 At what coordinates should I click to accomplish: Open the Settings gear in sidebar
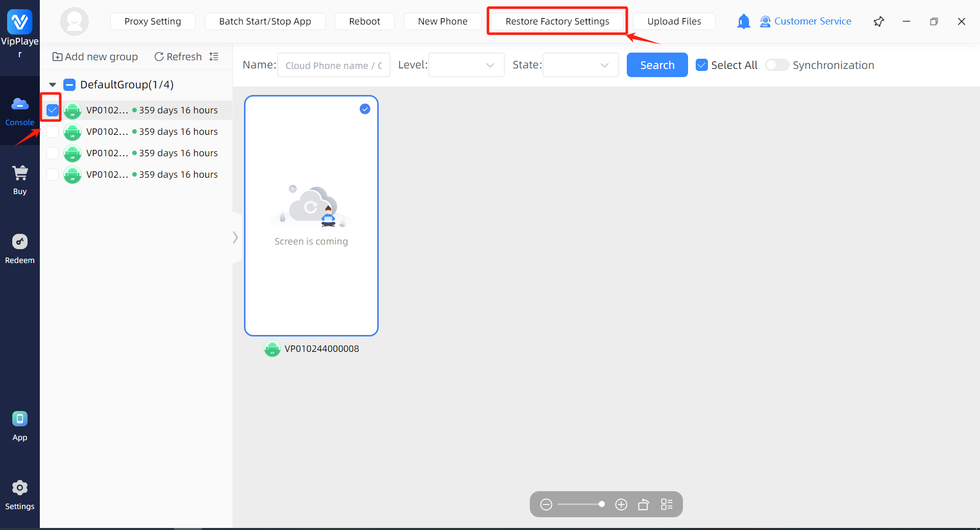20,495
